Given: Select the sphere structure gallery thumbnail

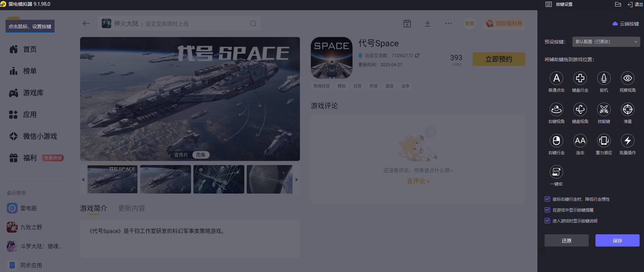Looking at the screenshot, I should [269, 179].
